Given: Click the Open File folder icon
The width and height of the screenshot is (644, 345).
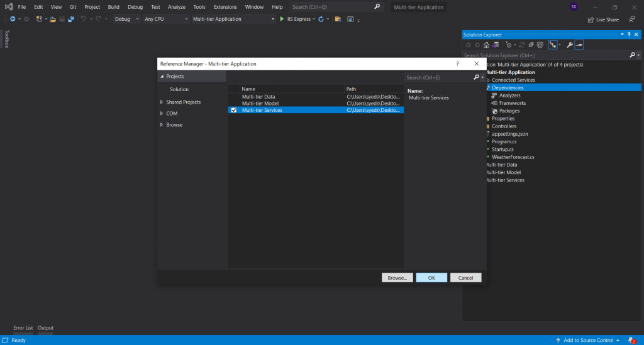Looking at the screenshot, I should tap(53, 19).
